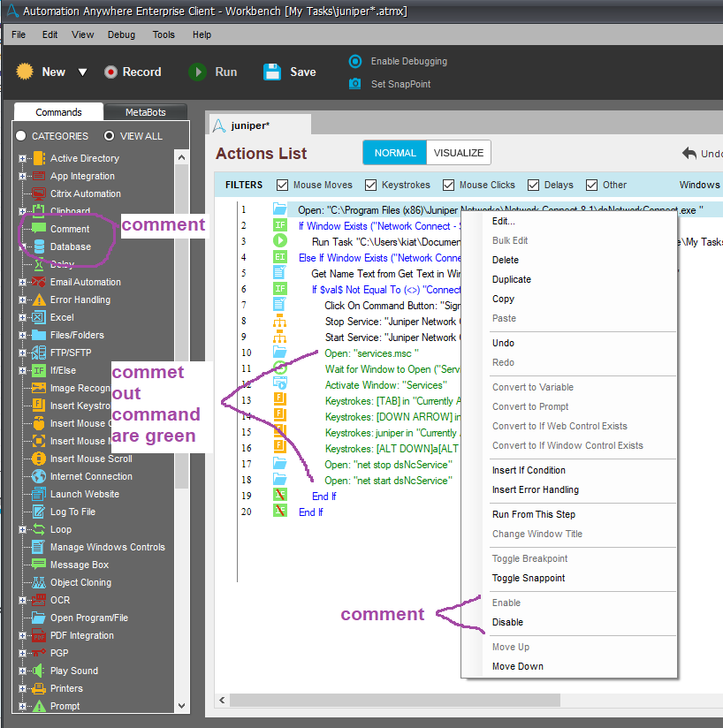The height and width of the screenshot is (728, 723).
Task: Click the Save disk icon
Action: (272, 72)
